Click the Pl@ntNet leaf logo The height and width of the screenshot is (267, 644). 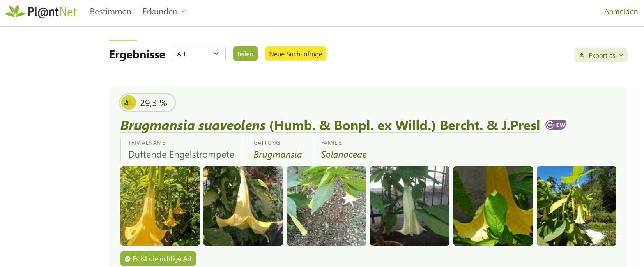pyautogui.click(x=15, y=11)
